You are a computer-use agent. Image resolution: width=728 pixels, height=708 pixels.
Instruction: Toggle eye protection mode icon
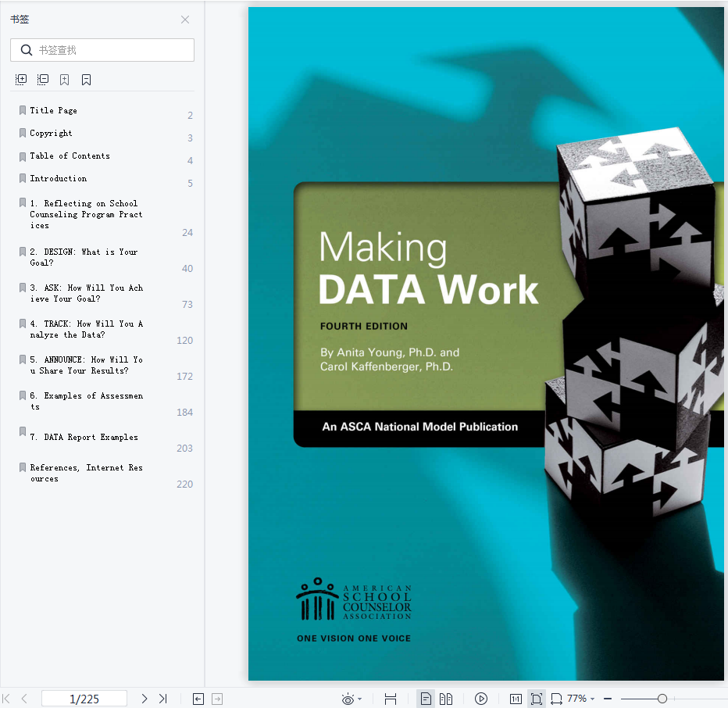tap(348, 699)
